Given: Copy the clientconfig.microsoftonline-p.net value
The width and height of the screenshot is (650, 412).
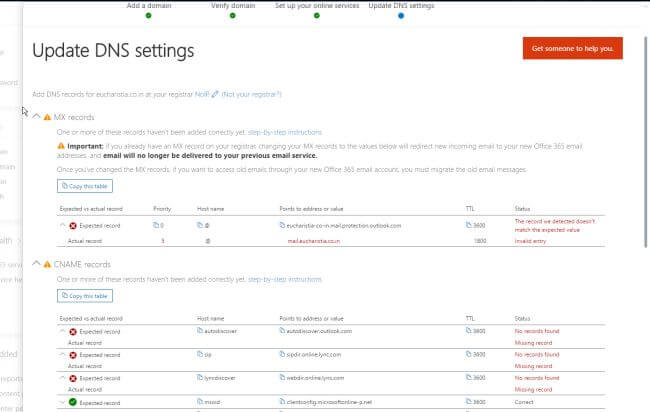Looking at the screenshot, I should pos(282,402).
